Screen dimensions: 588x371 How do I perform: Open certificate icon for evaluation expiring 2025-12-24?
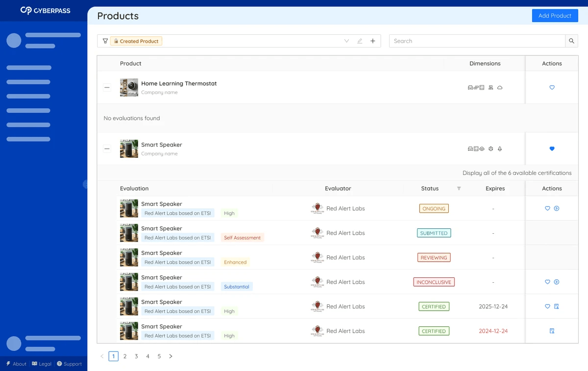click(x=557, y=307)
